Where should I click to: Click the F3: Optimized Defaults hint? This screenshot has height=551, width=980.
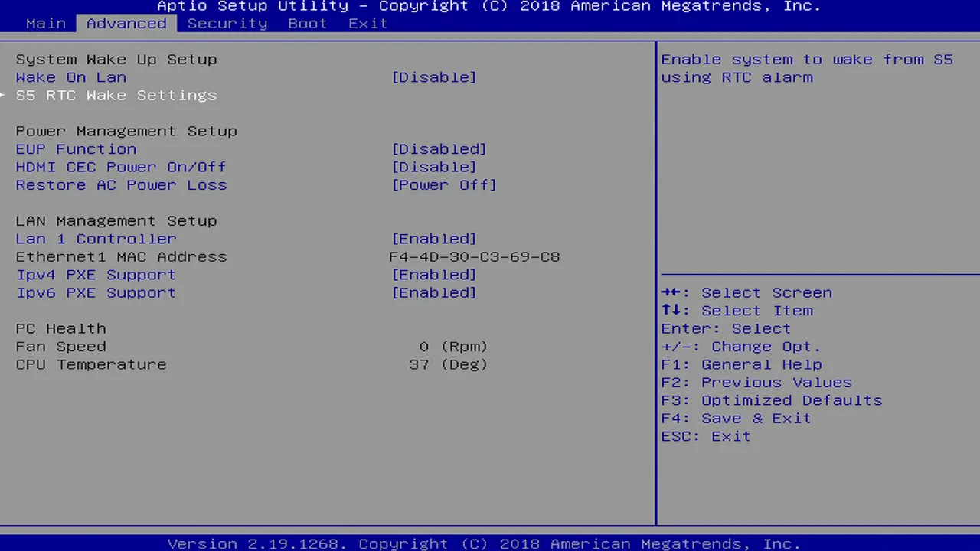772,400
